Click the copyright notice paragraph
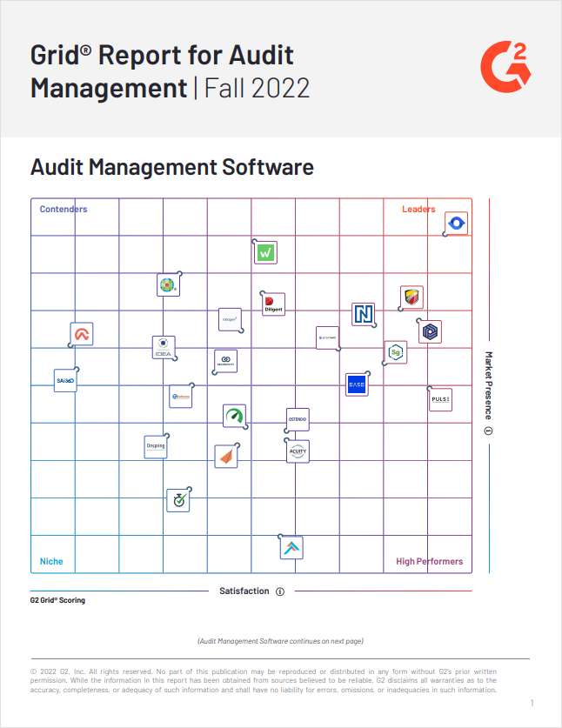This screenshot has height=728, width=562. [x=264, y=681]
